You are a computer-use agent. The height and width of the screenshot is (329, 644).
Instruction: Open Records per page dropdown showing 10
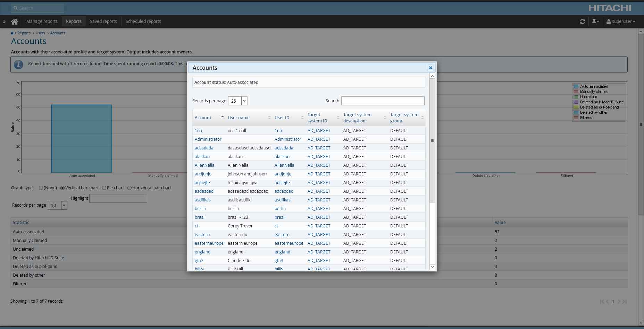57,205
